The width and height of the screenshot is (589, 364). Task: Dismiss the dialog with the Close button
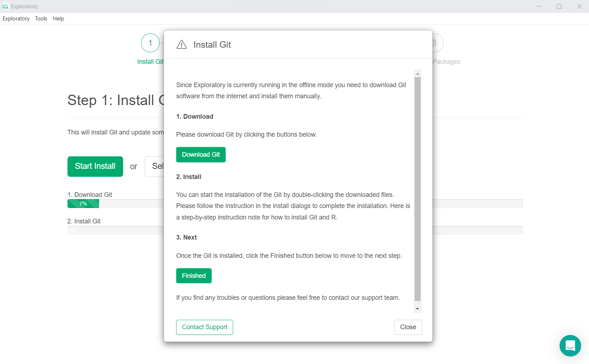point(408,327)
